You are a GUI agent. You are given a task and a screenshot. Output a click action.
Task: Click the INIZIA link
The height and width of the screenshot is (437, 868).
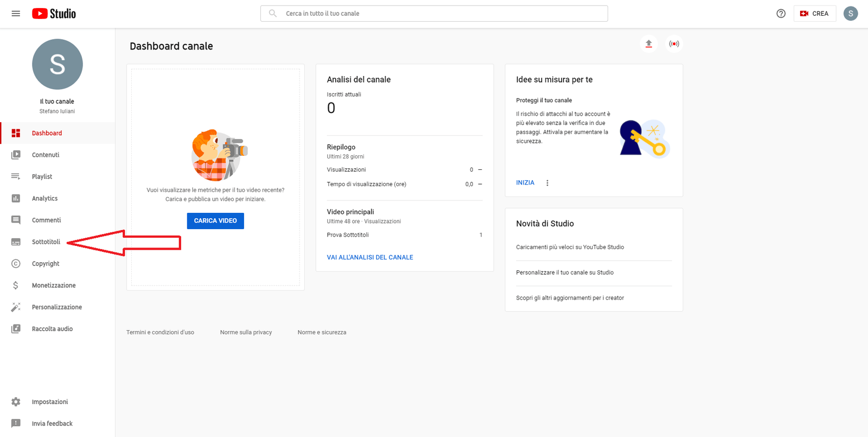click(525, 183)
